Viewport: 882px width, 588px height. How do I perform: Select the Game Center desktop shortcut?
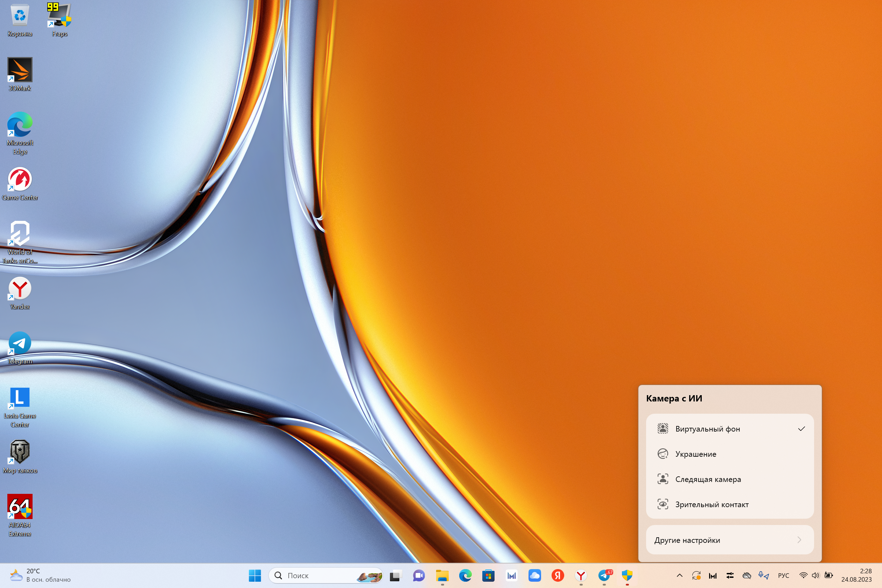coord(20,184)
